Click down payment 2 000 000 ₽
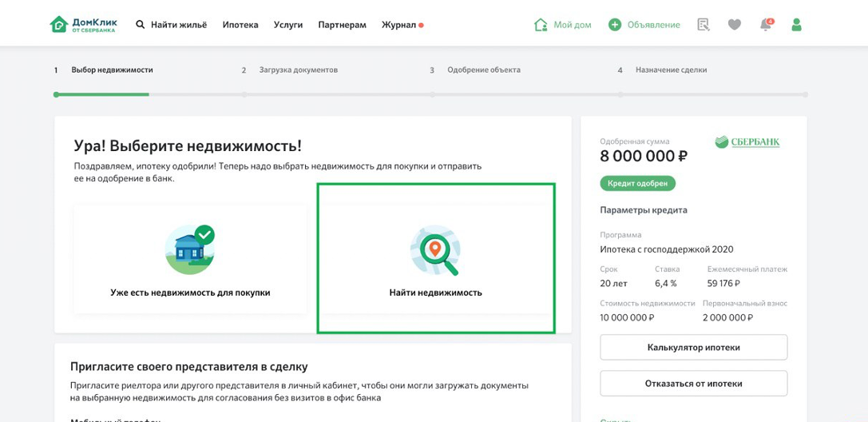The height and width of the screenshot is (422, 868). click(728, 318)
